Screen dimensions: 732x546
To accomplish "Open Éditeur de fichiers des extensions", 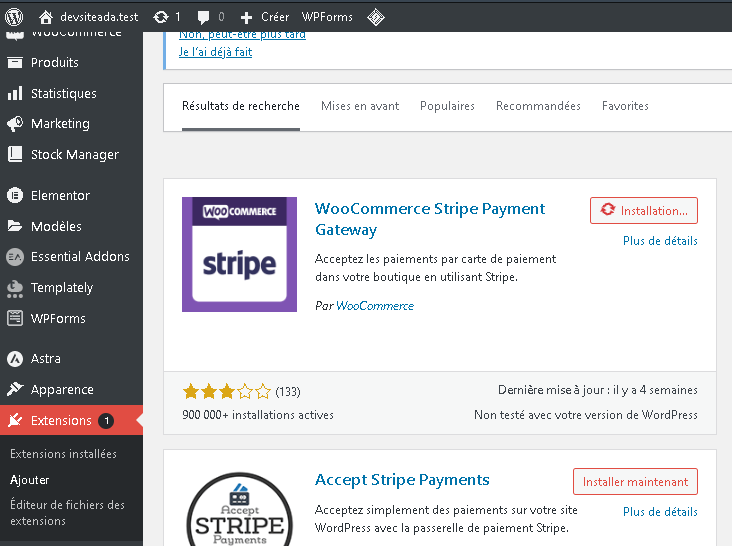I will [x=67, y=513].
